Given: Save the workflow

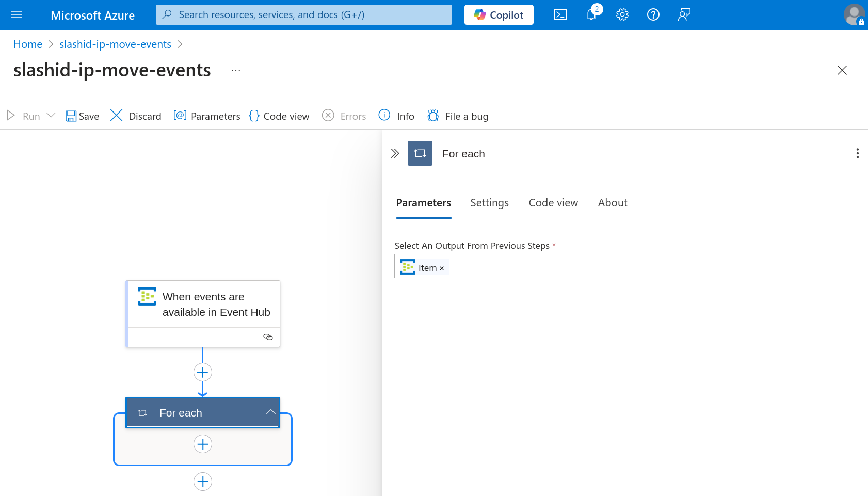Looking at the screenshot, I should pos(82,116).
